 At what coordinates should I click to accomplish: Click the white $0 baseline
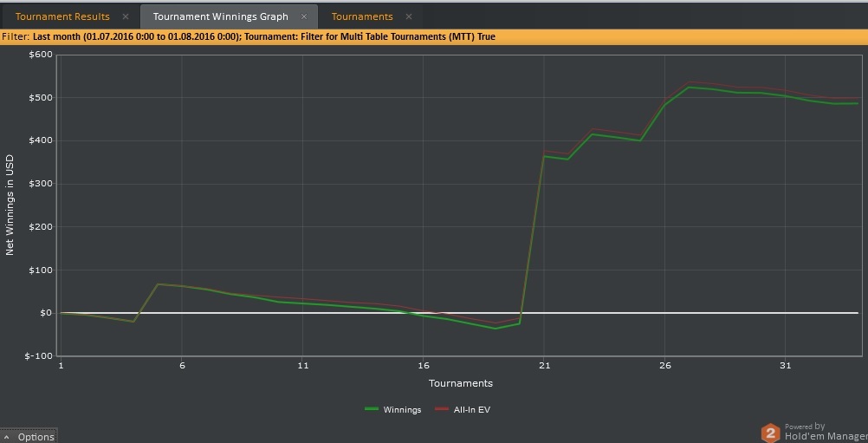[458, 313]
